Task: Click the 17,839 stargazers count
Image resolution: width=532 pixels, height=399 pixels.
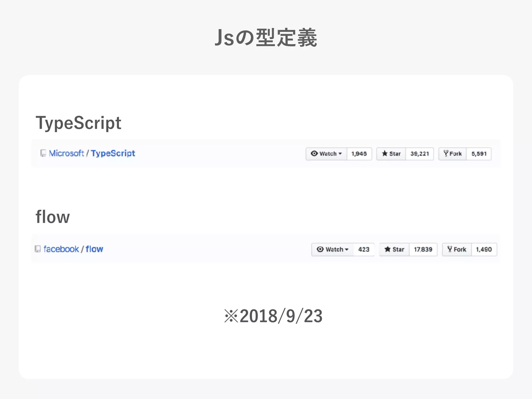Action: (x=423, y=249)
